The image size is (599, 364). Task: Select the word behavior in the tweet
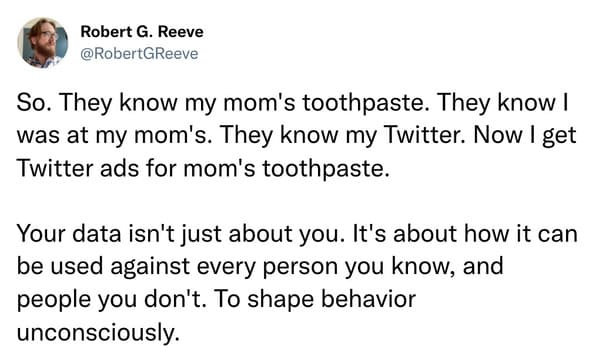click(368, 299)
